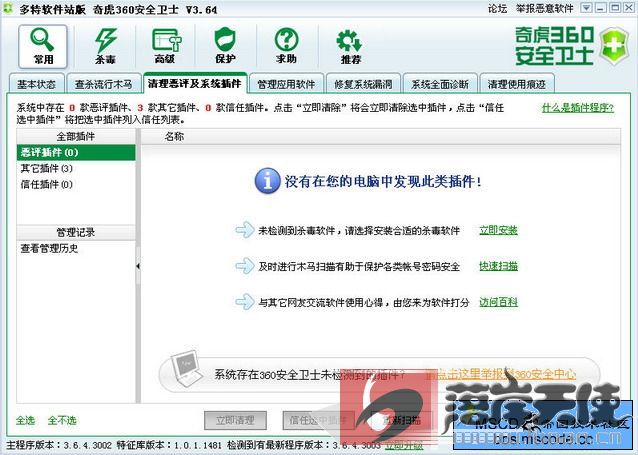Click the 主程序版本 status bar text
The image size is (638, 455).
pyautogui.click(x=59, y=445)
